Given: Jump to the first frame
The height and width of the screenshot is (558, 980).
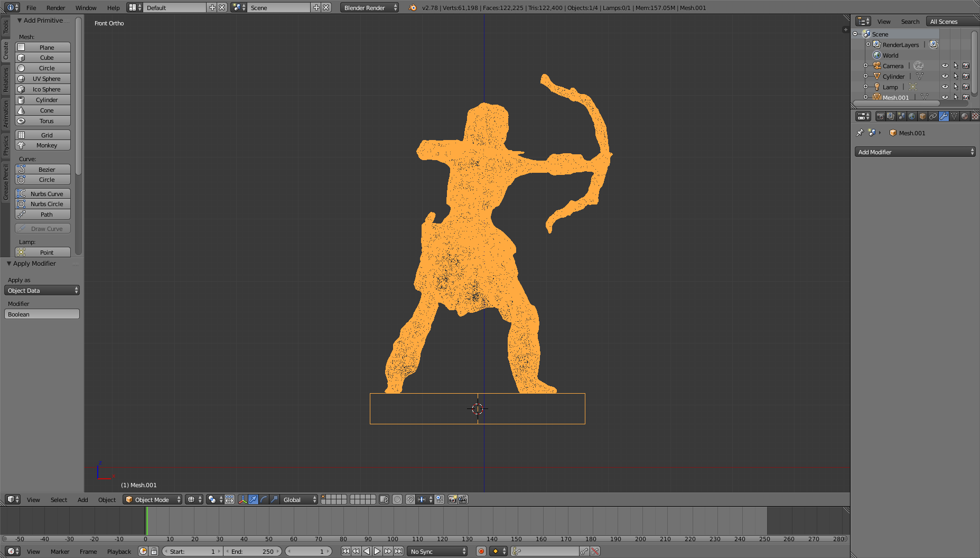Looking at the screenshot, I should [x=346, y=551].
